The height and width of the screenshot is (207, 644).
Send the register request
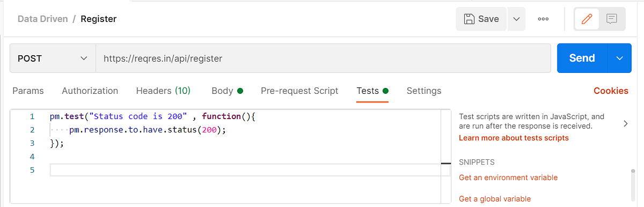(582, 58)
